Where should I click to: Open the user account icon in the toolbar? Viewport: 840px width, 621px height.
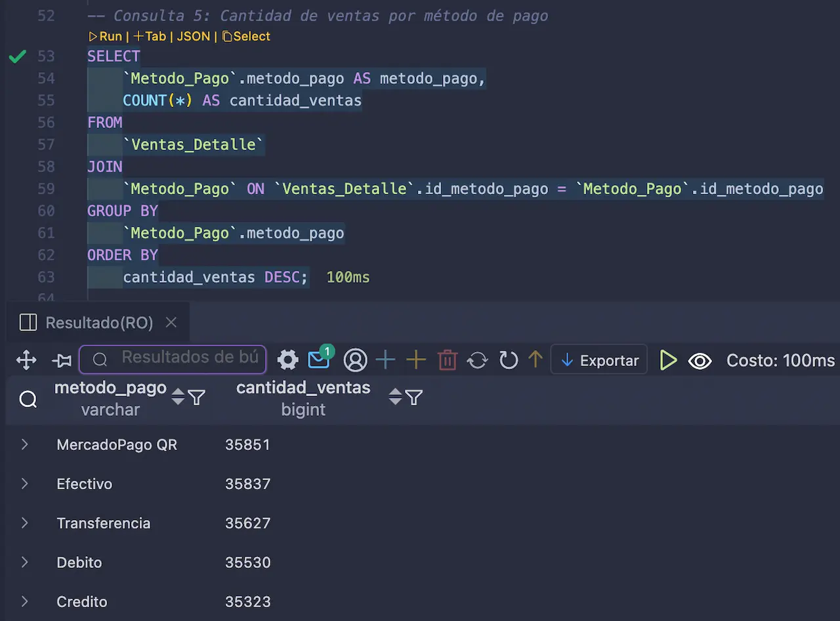click(355, 359)
